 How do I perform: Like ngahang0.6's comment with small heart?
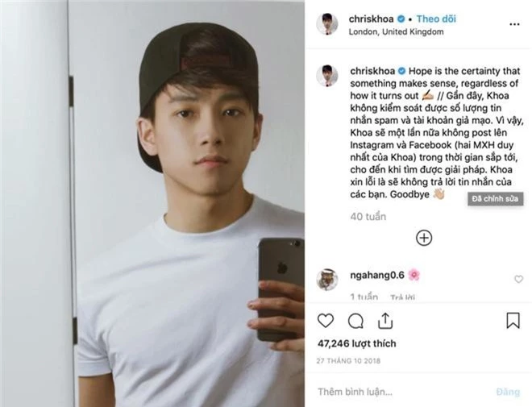tap(518, 279)
